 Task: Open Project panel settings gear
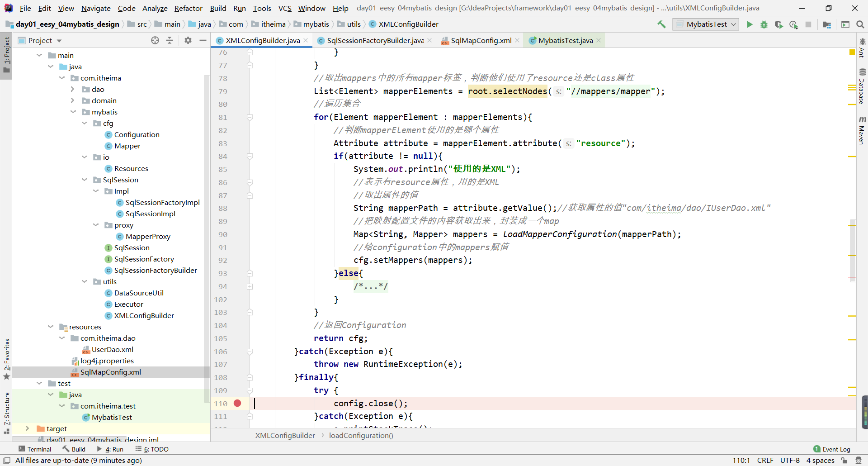click(188, 40)
